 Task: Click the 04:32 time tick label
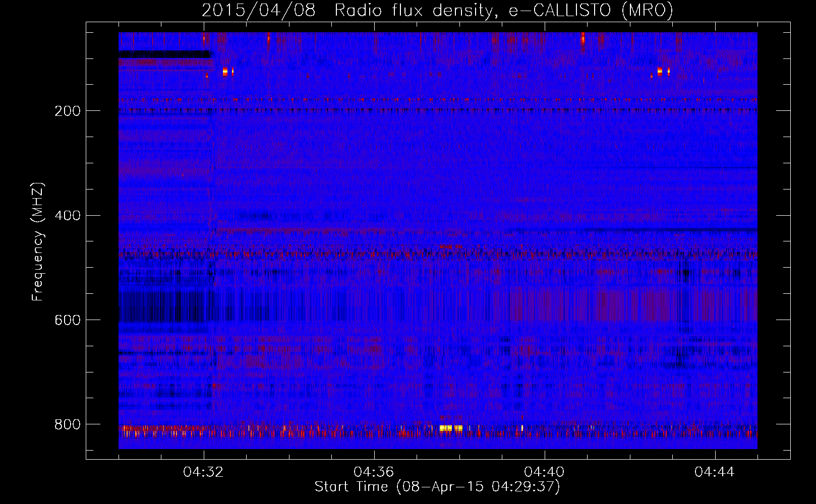(x=203, y=472)
